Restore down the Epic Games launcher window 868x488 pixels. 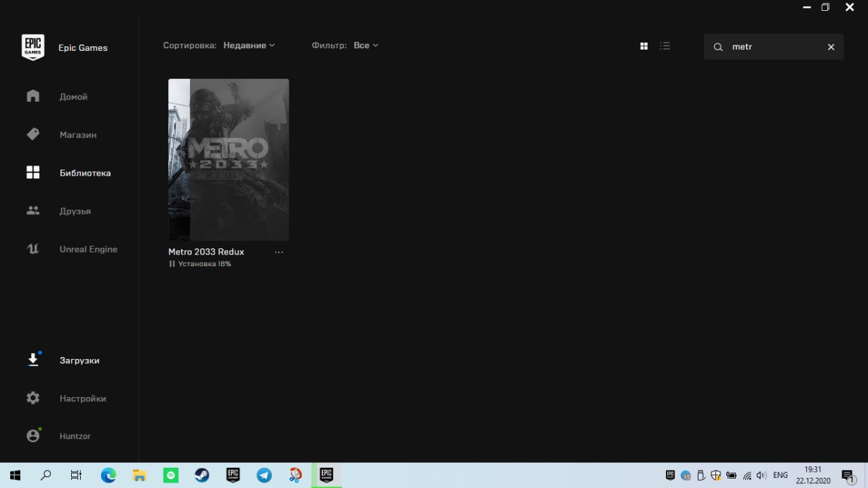pyautogui.click(x=825, y=7)
